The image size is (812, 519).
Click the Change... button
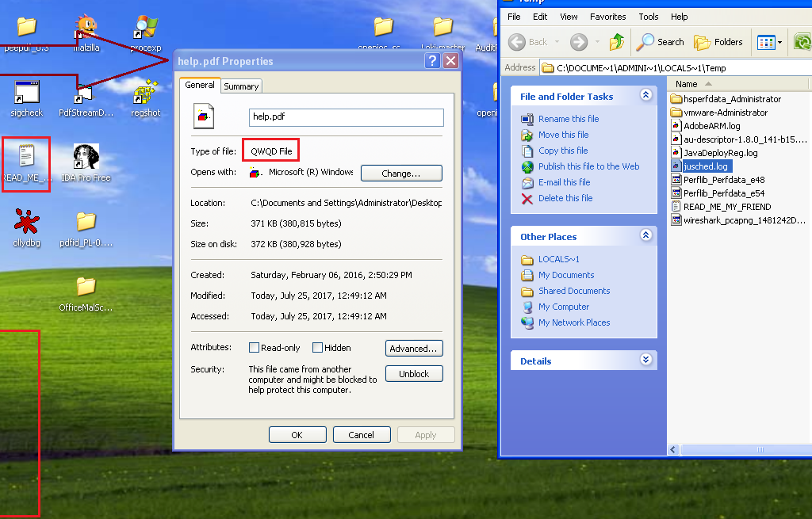401,174
